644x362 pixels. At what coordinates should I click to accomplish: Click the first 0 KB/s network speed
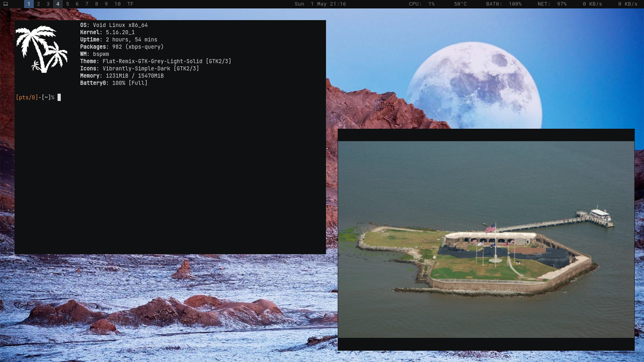[592, 4]
